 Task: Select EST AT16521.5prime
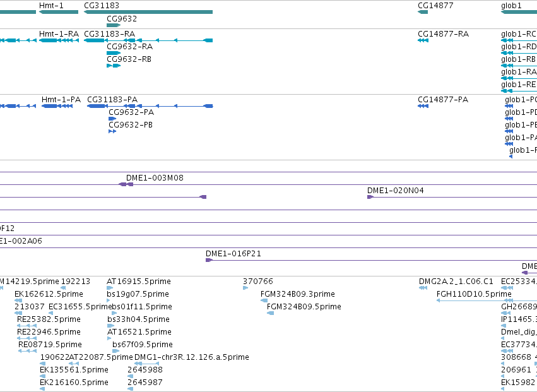click(139, 332)
